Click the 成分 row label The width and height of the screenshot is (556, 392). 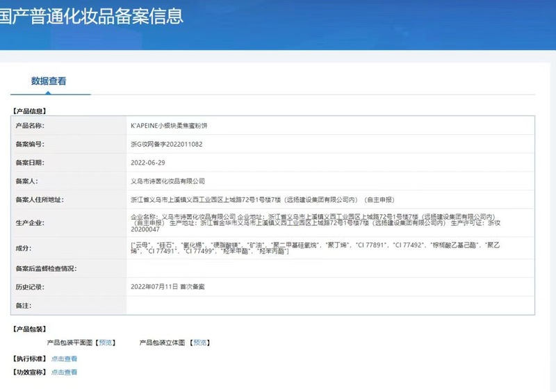tap(24, 248)
